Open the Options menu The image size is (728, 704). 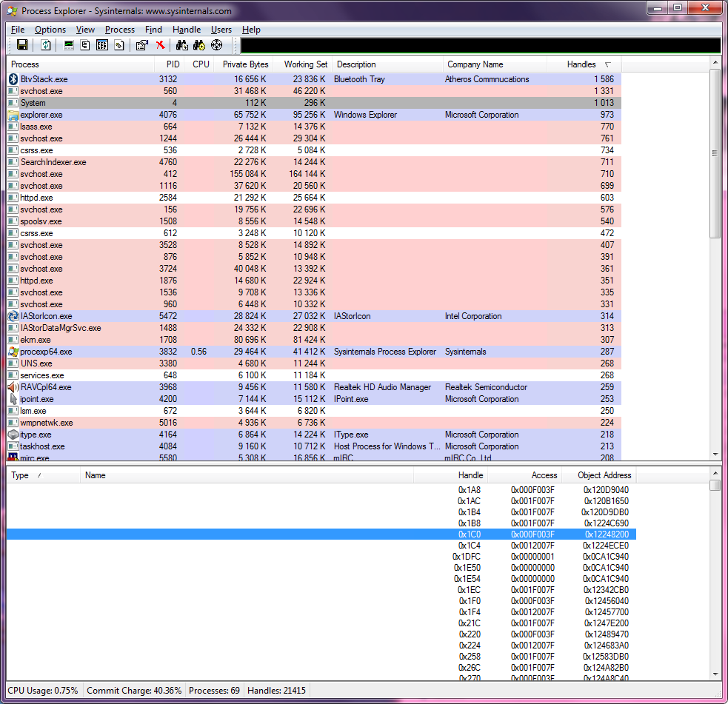click(x=50, y=30)
